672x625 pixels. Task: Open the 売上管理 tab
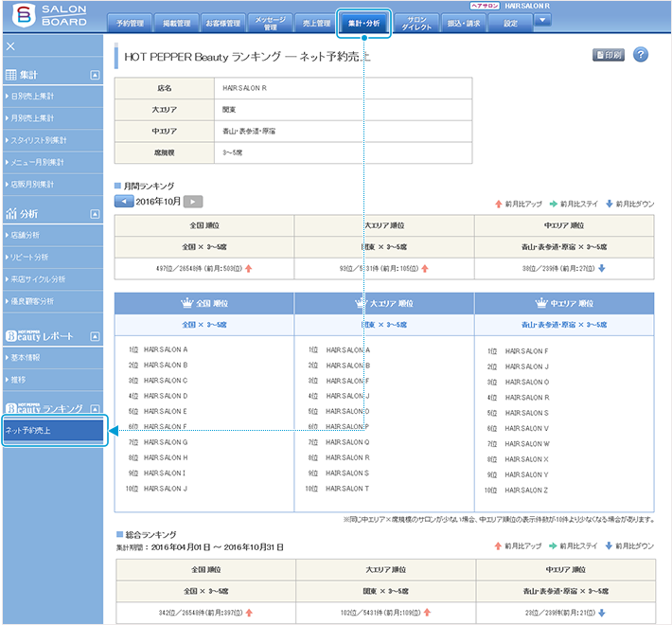point(311,23)
